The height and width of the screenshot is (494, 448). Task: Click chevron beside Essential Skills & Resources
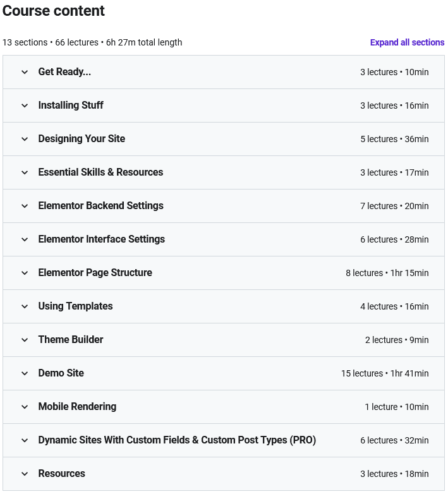click(x=25, y=172)
